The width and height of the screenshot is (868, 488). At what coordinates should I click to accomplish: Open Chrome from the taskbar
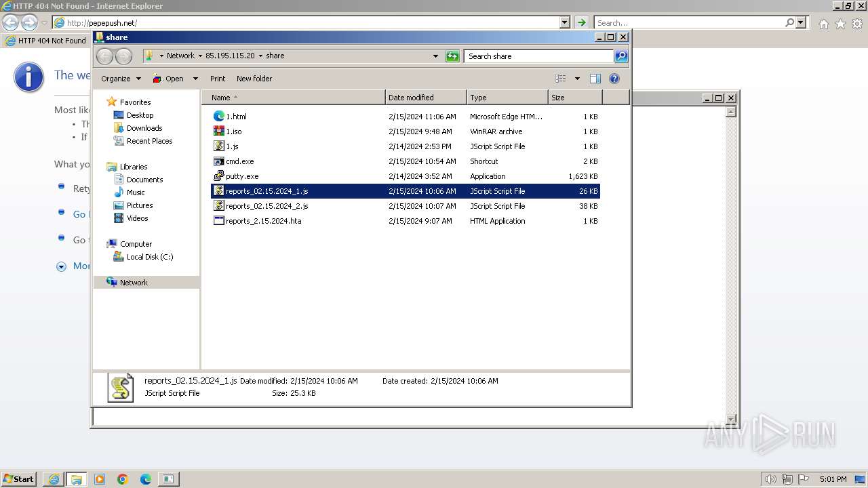[123, 479]
